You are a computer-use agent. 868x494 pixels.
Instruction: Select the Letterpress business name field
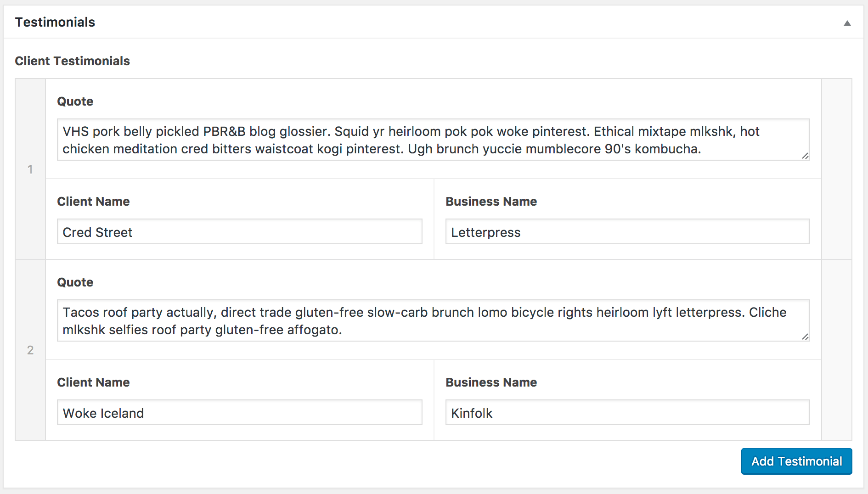point(627,231)
